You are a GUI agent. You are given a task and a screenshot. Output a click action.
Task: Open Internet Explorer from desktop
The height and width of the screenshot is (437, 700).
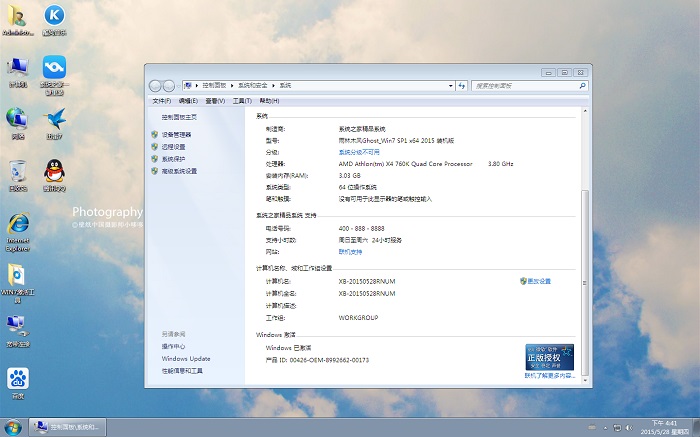point(18,232)
